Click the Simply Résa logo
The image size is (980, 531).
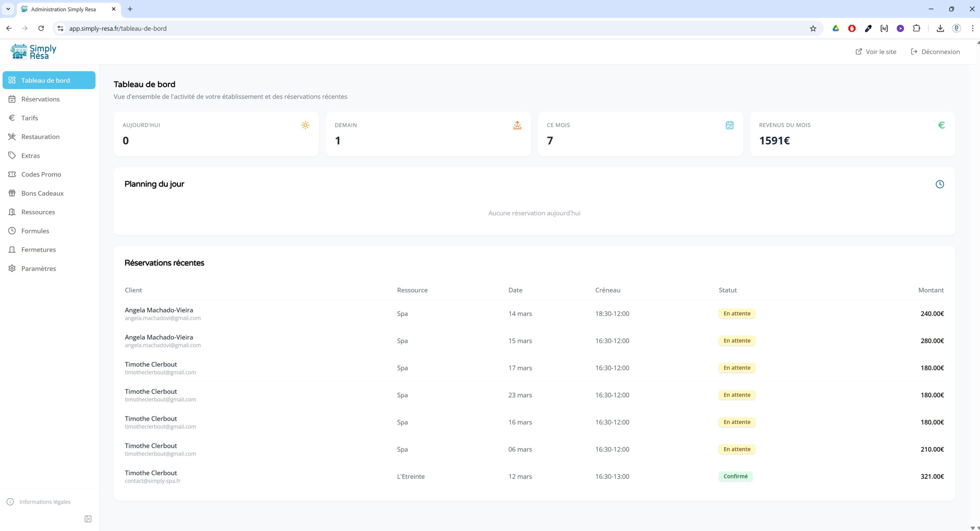[33, 52]
